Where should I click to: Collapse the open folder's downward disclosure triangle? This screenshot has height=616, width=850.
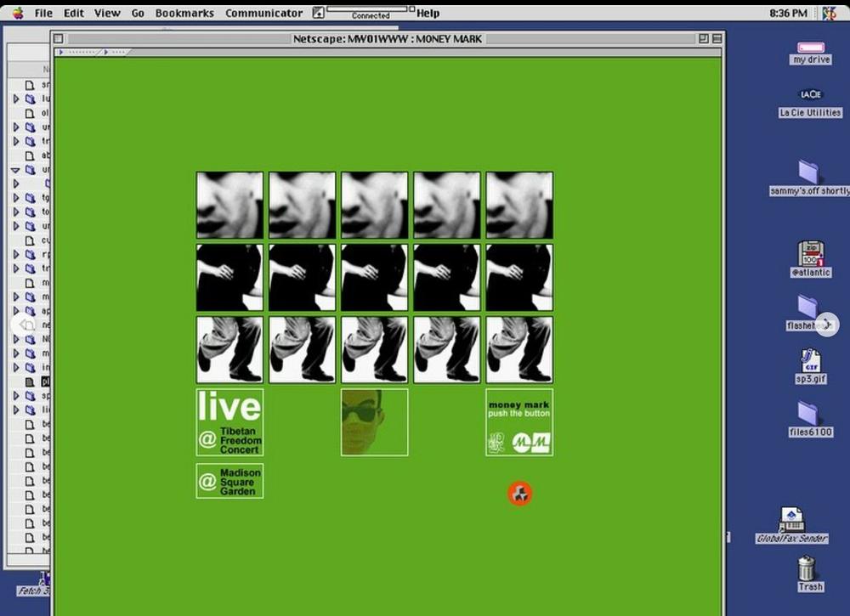pyautogui.click(x=15, y=170)
